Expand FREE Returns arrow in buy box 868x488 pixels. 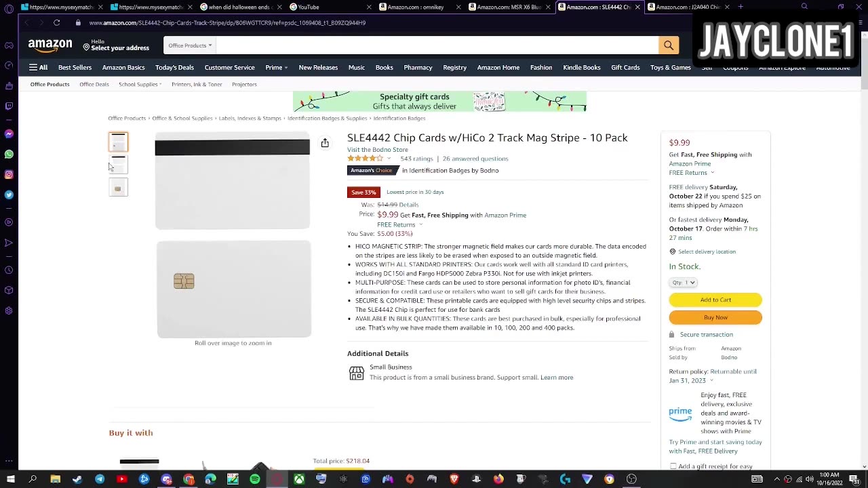pyautogui.click(x=712, y=173)
